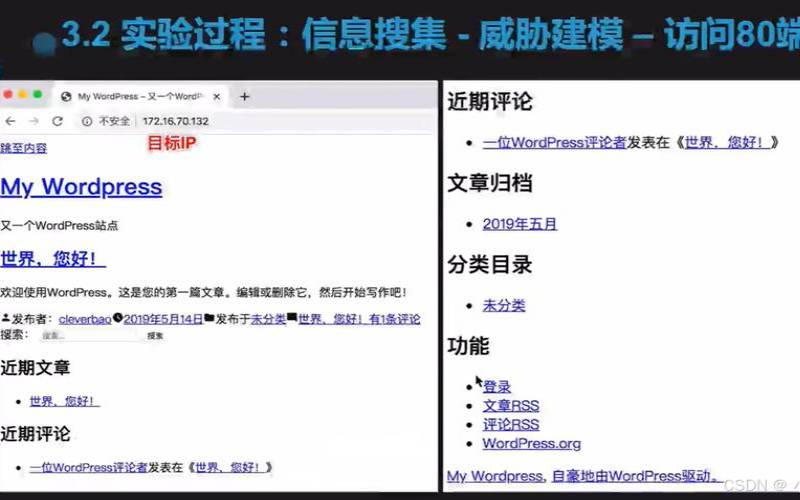
Task: Open the 2019年5月14日 date link
Action: point(163,319)
